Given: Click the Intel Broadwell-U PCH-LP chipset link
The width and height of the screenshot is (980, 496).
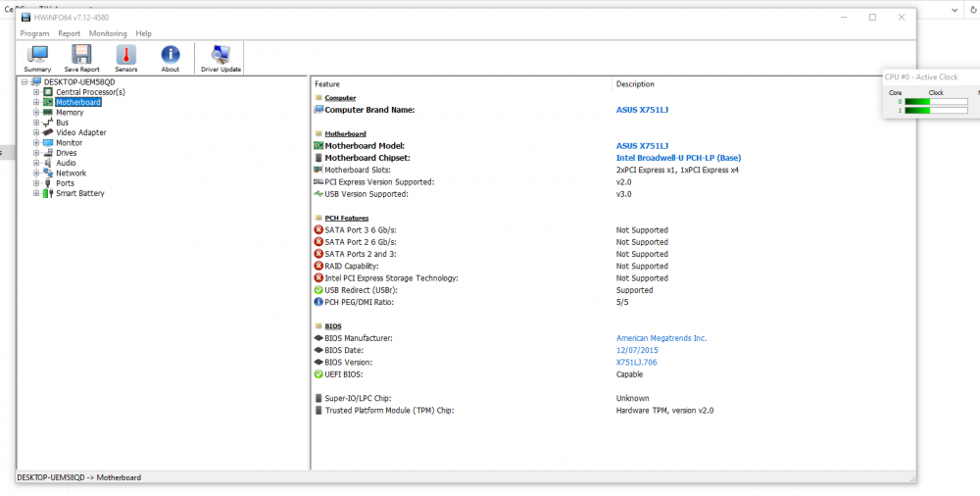Looking at the screenshot, I should [678, 158].
